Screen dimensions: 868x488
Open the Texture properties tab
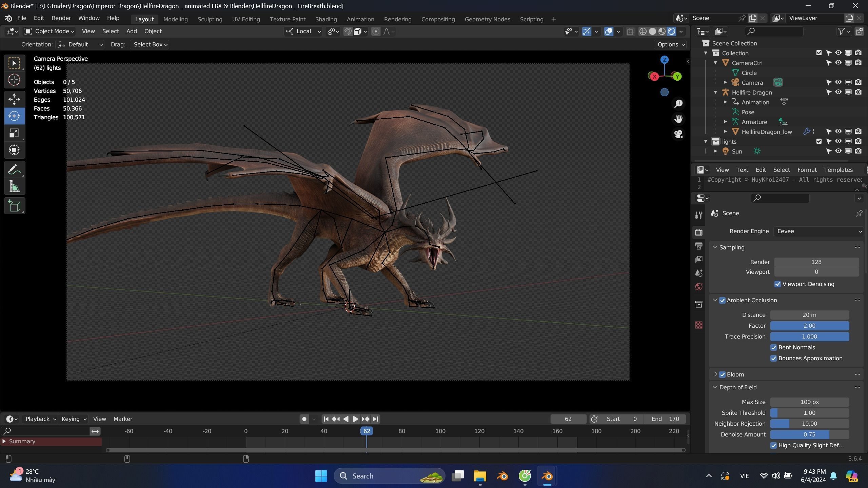pos(699,325)
